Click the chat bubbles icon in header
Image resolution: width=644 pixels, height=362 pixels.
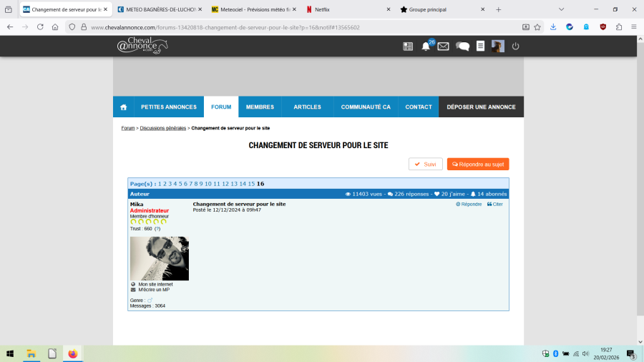(463, 47)
